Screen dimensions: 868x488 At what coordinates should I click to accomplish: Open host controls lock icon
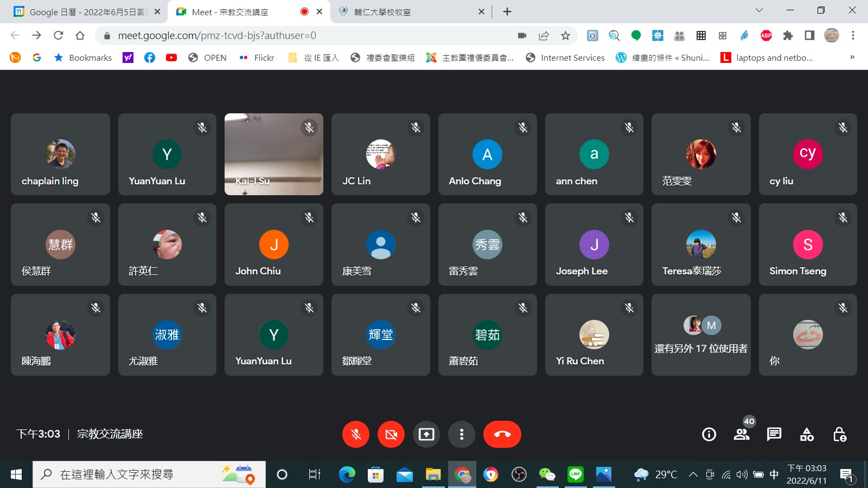(839, 434)
